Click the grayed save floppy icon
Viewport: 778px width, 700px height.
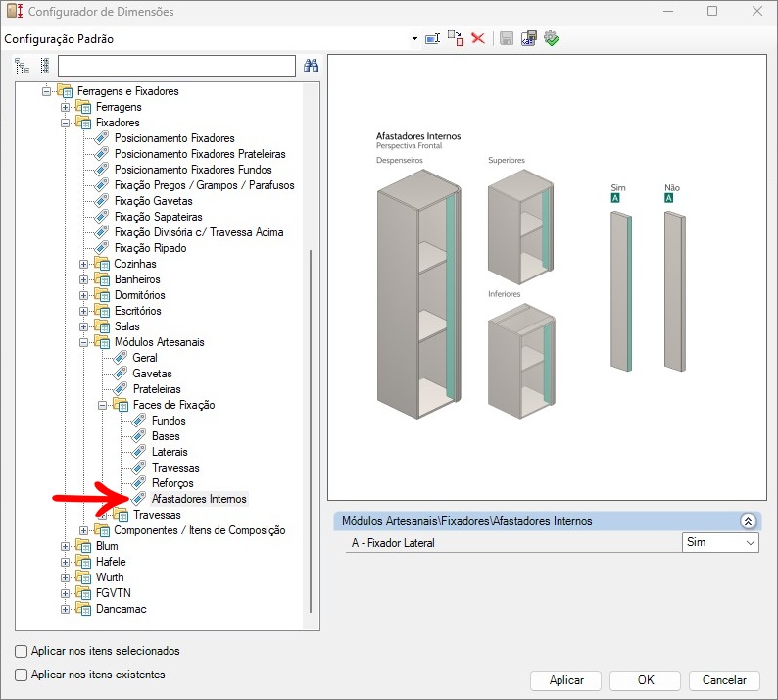coord(507,38)
